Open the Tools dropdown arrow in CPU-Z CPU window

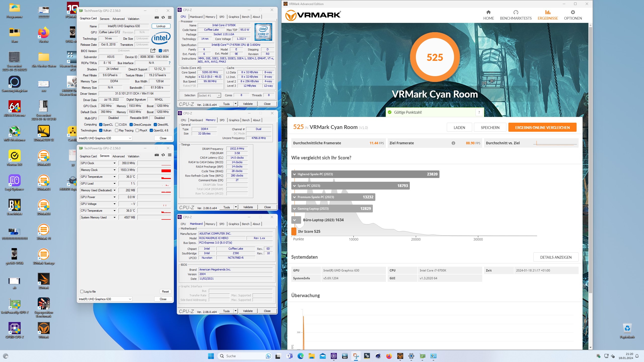[235, 104]
